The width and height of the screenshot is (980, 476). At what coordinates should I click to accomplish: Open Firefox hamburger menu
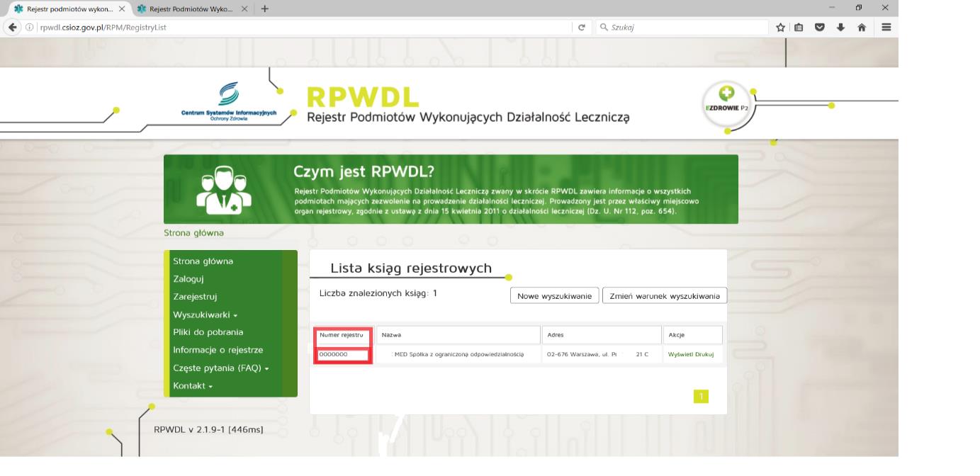point(886,28)
